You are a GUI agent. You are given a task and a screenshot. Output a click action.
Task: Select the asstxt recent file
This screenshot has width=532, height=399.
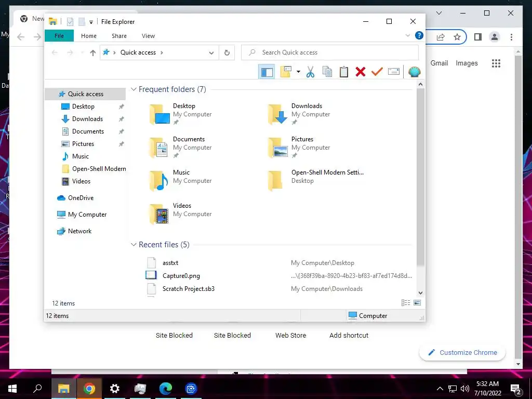(170, 263)
